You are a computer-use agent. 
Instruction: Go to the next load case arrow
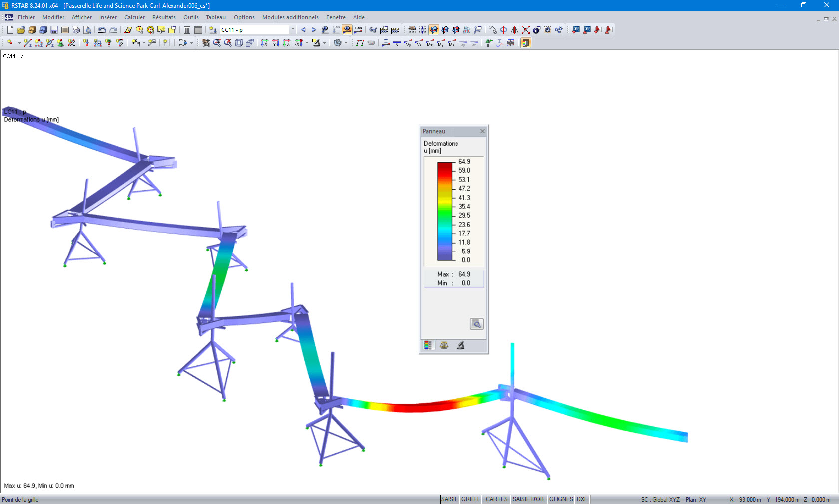(x=314, y=30)
